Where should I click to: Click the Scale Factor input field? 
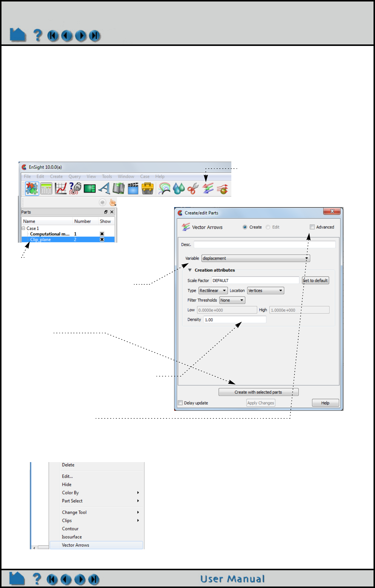[x=255, y=280]
